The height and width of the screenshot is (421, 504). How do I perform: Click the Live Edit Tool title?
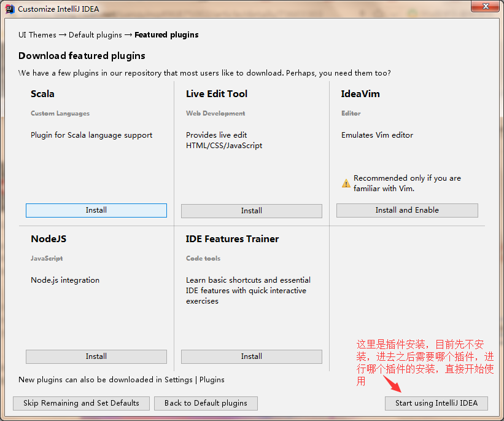(x=217, y=93)
